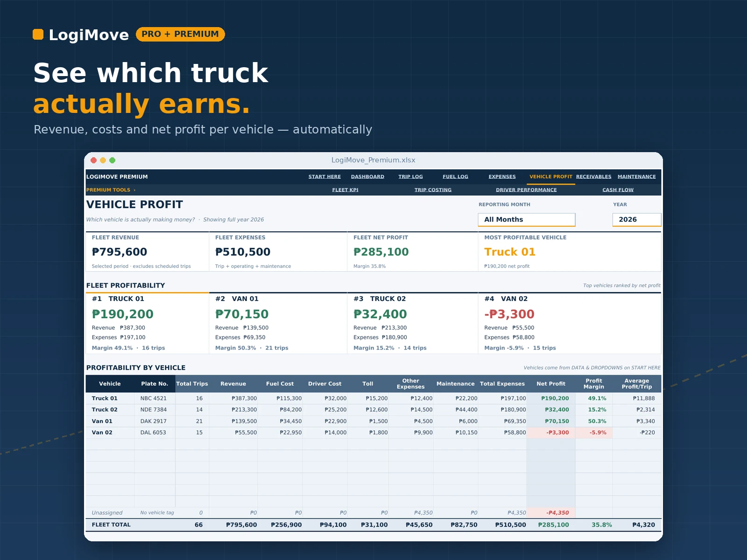Click the Unassigned row label
The image size is (747, 560).
coord(107,513)
